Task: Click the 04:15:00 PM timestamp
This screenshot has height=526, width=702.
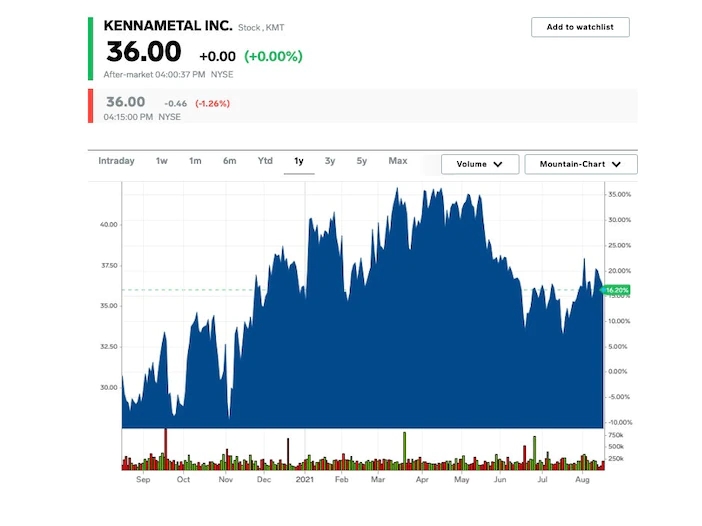Action: (x=128, y=117)
